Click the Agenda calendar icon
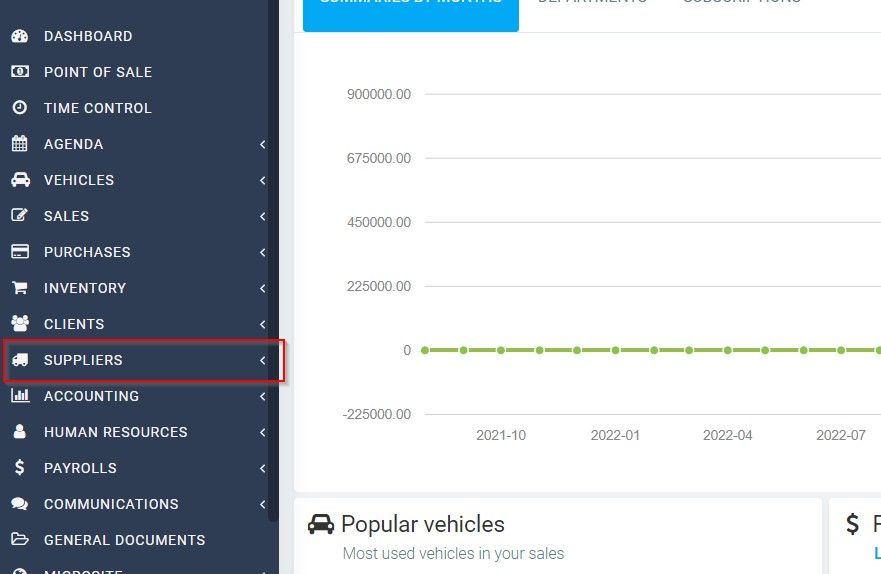Viewport: 881px width, 574px height. coord(19,144)
